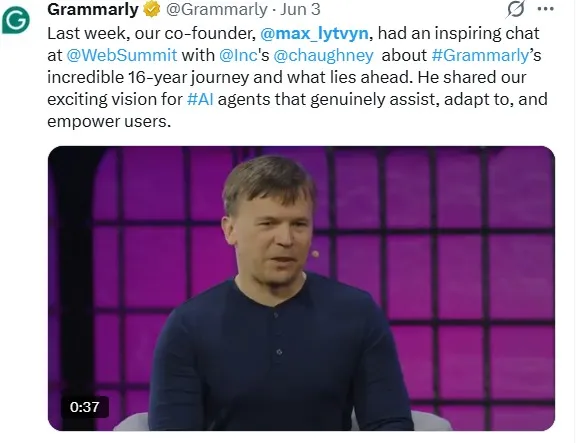Click the Grammarly display name

click(93, 10)
